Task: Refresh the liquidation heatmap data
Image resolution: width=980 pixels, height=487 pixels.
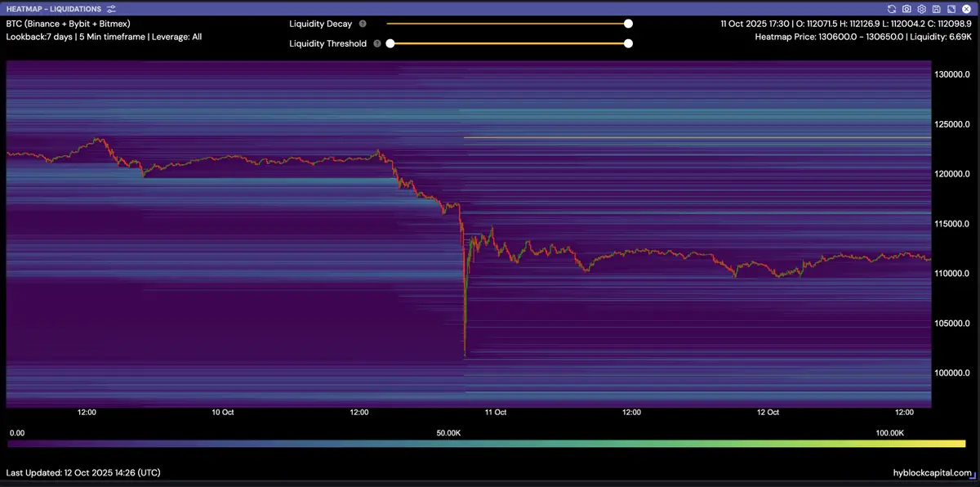Action: [x=892, y=8]
